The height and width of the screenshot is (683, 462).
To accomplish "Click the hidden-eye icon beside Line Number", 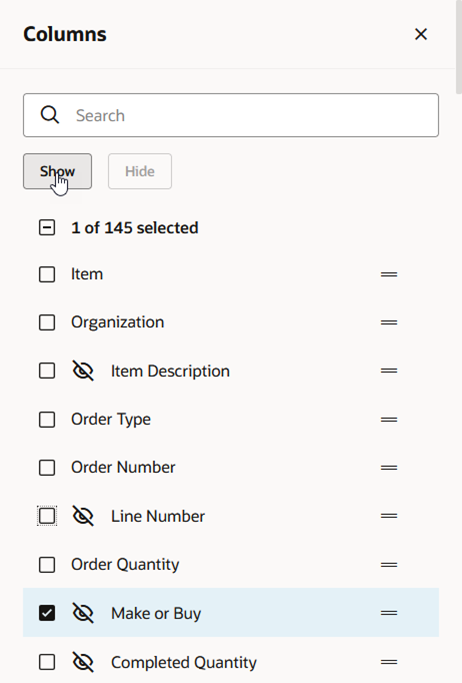I will click(x=83, y=516).
